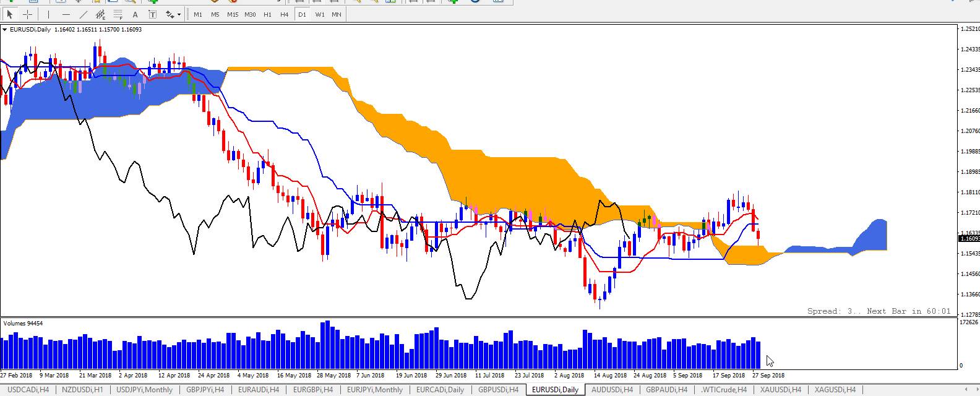Image resolution: width=980 pixels, height=396 pixels.
Task: Click the 27 Feb 2018 date label
Action: (x=16, y=375)
